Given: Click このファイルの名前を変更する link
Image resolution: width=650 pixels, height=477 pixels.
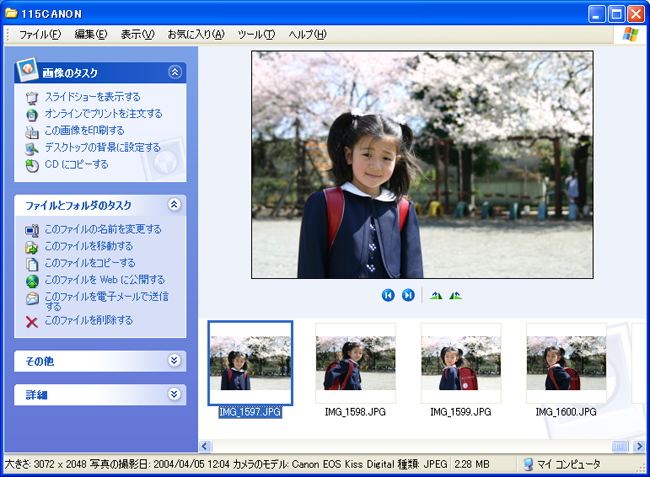Looking at the screenshot, I should pos(103,229).
